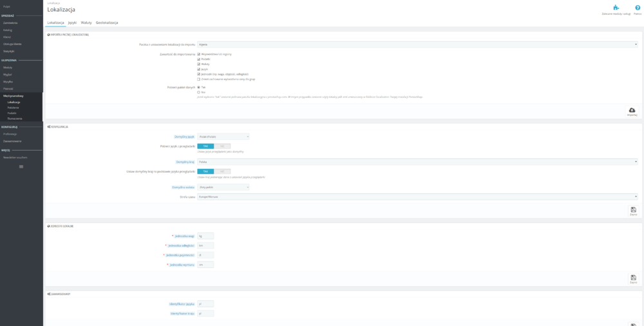Screen dimensions: 644x326
Task: Click the Identyfikator języka input field
Action: 206,304
